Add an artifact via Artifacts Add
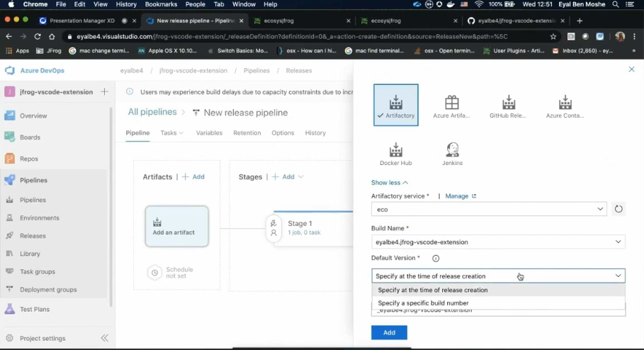Viewport: 644px width, 350px height. 193,176
